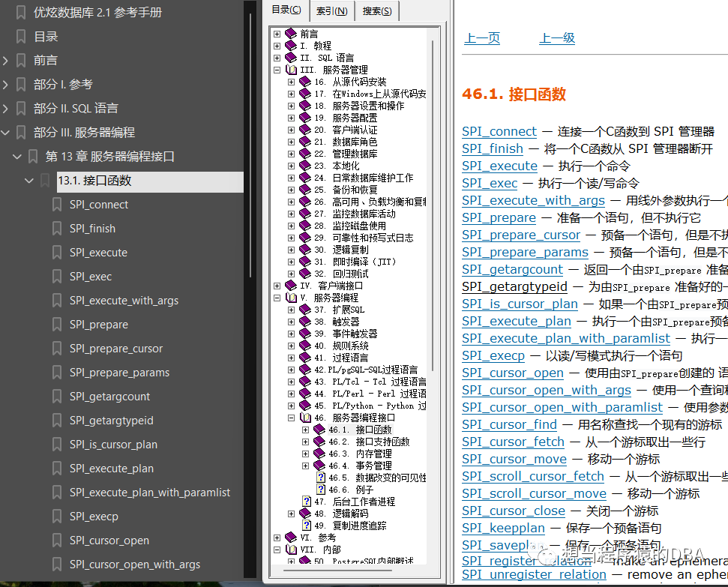
Task: Click the bookmark icon beside SPI_execp
Action: [x=57, y=517]
